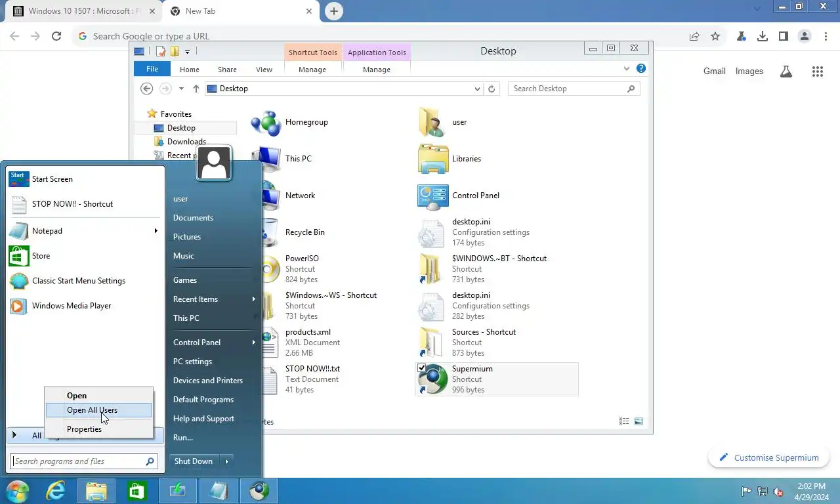This screenshot has height=504, width=840.
Task: Switch to the Home ribbon tab
Action: tap(190, 70)
